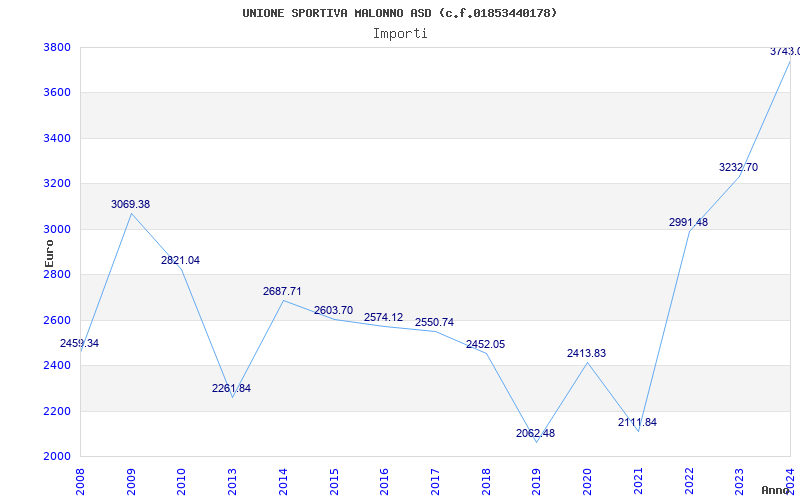Select data label 2550.74
The image size is (800, 500).
[434, 322]
